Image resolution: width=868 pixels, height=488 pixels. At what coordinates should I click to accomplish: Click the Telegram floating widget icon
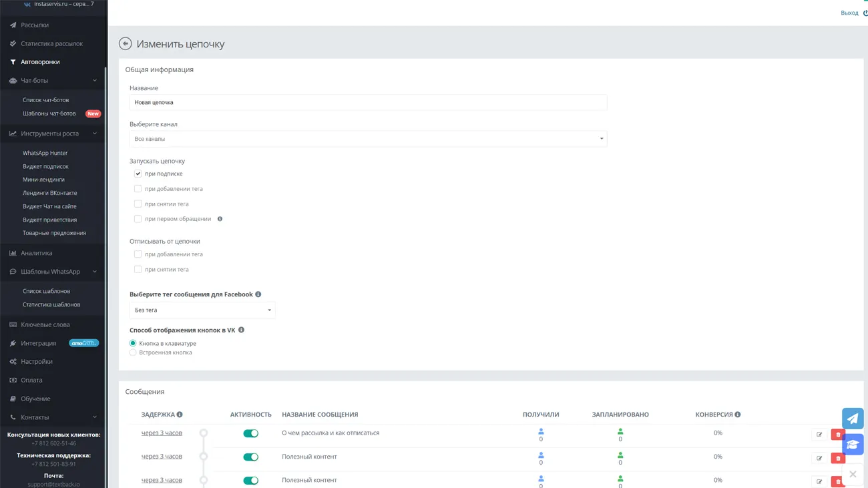tap(853, 419)
